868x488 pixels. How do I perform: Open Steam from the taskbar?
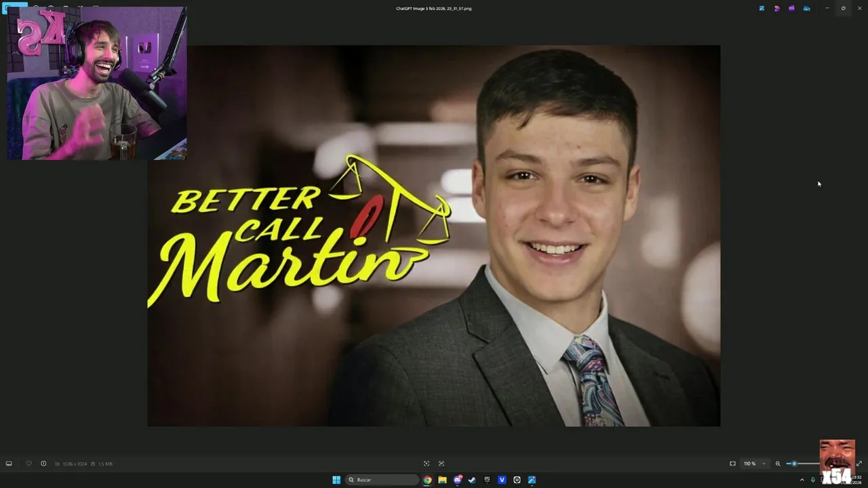(472, 480)
